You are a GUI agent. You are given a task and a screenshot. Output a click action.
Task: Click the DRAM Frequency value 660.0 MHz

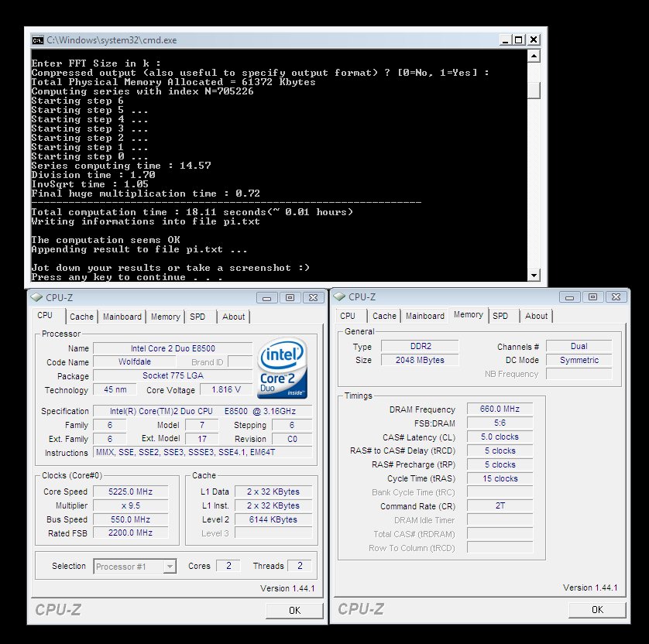(500, 409)
